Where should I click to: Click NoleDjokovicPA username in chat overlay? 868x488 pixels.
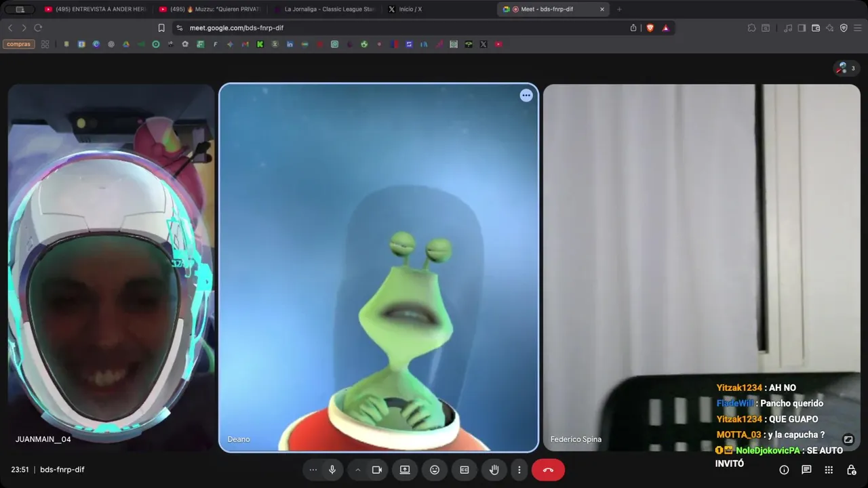(x=768, y=450)
